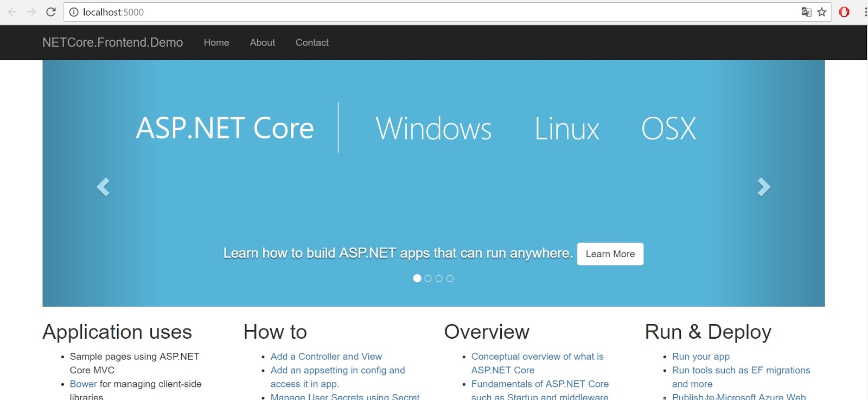Click the 'Learn how to build ASP.NET apps' caption
Screen dimensions: 868x400
(x=398, y=253)
